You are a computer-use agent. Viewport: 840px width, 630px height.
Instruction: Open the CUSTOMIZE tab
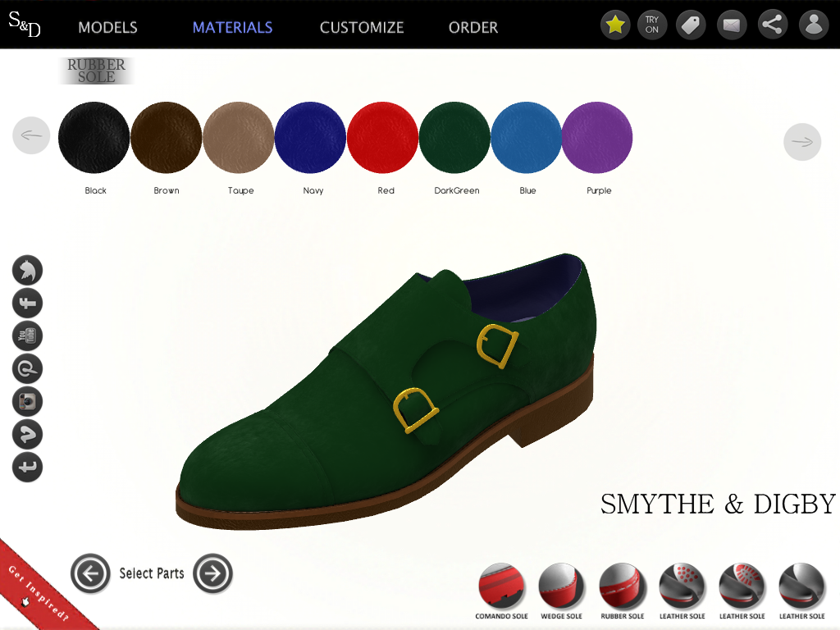[x=362, y=27]
